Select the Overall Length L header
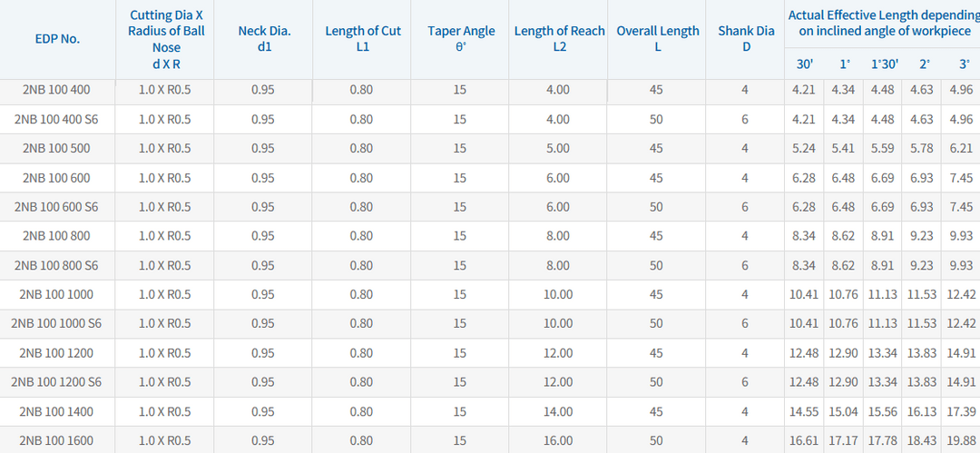The image size is (980, 453). 658,39
